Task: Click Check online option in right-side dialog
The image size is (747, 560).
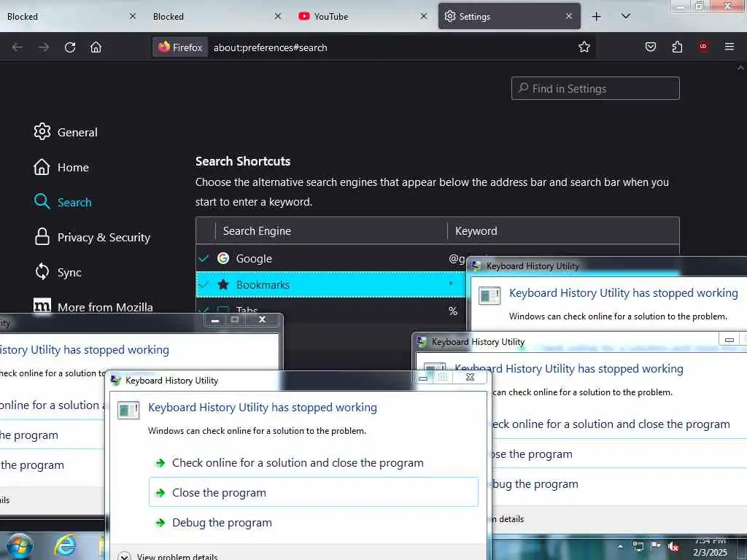Action: click(611, 424)
